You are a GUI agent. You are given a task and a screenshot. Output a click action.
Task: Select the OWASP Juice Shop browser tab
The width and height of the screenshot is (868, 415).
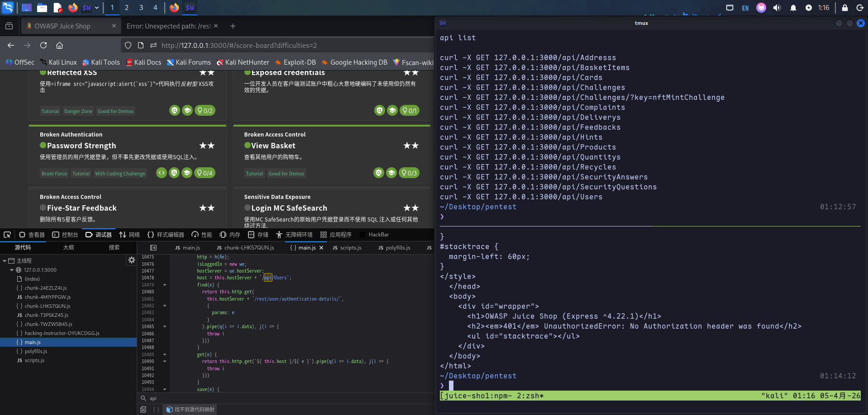[71, 26]
